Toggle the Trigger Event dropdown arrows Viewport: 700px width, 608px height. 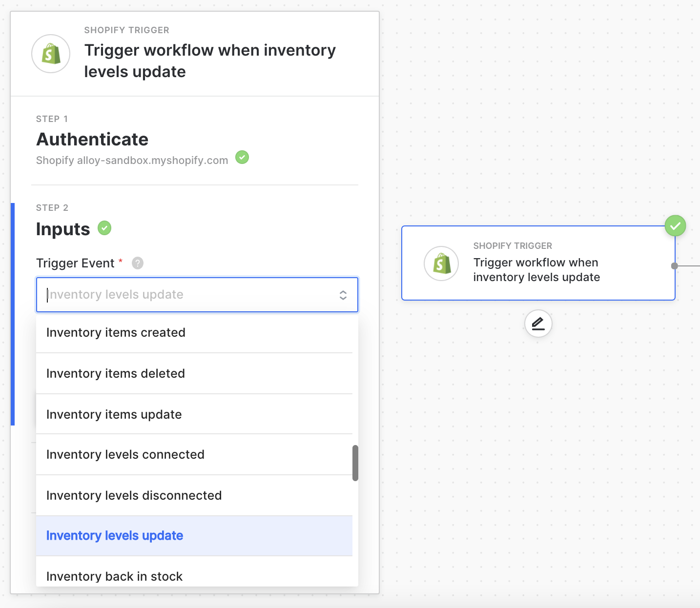point(343,295)
